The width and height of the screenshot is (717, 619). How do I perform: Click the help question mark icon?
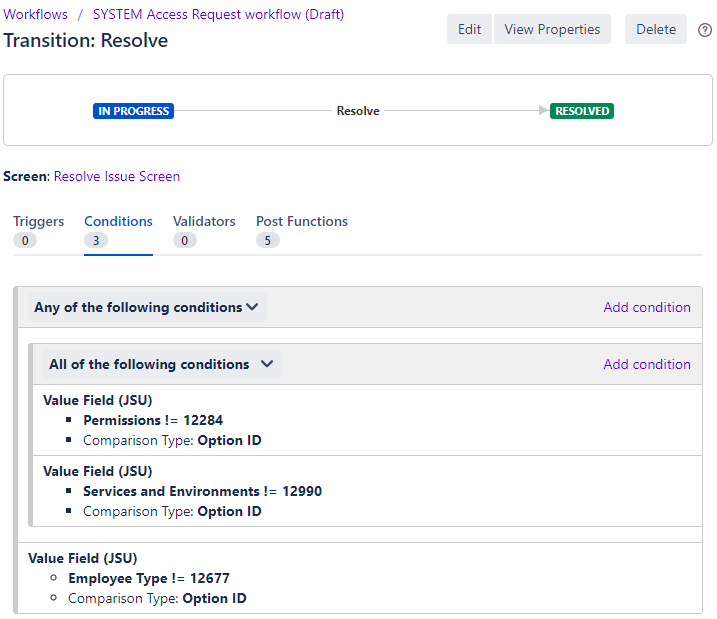point(705,30)
